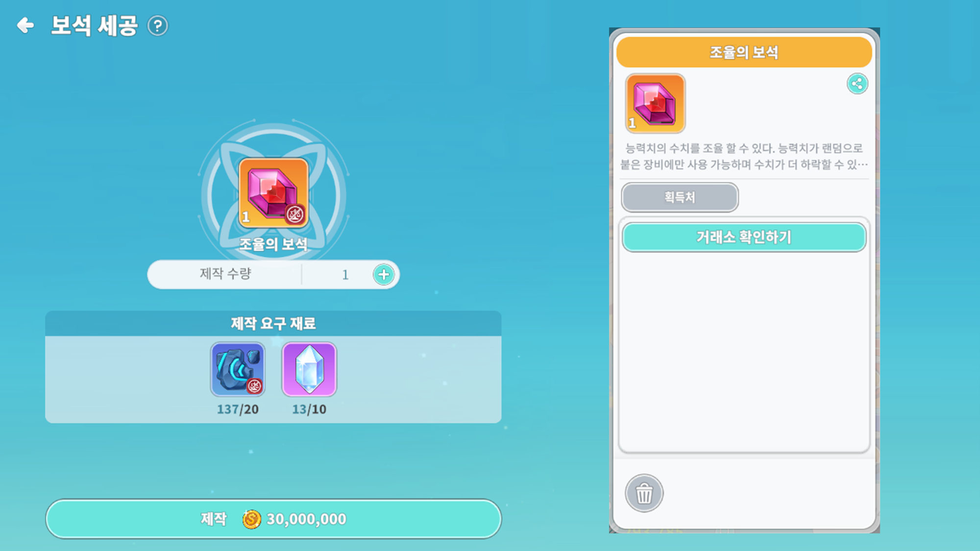The height and width of the screenshot is (551, 980).
Task: Click the 제작 요구 재료 header
Action: click(273, 323)
